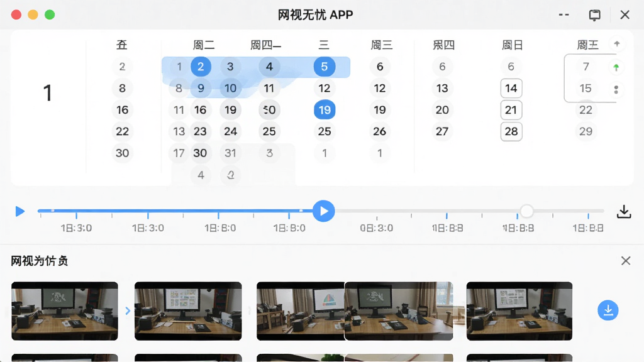Select the blue-circled date 5
Image resolution: width=644 pixels, height=362 pixels.
(325, 67)
